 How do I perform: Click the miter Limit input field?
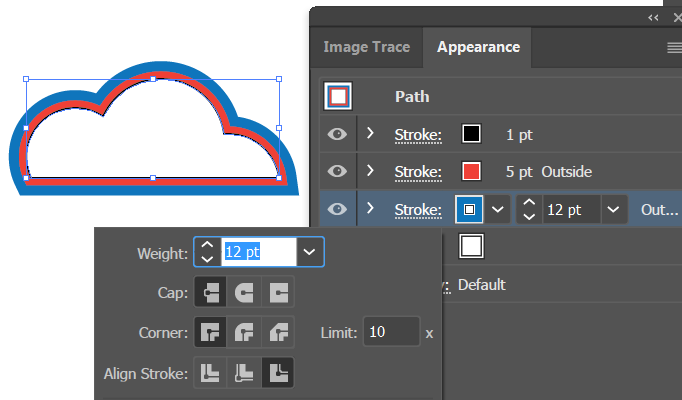[x=391, y=332]
